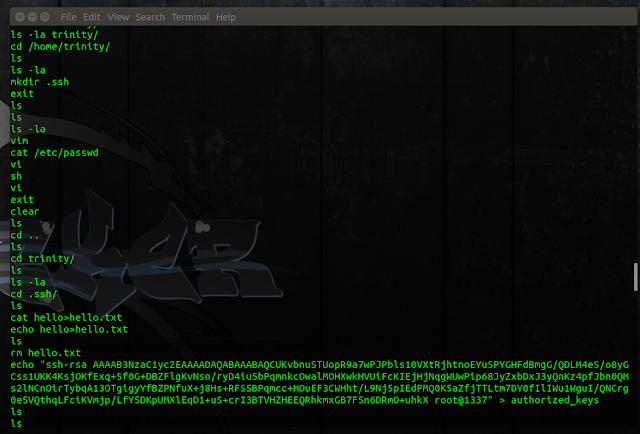
Task: Click the 'ls -la trinity/' line
Action: tap(54, 35)
